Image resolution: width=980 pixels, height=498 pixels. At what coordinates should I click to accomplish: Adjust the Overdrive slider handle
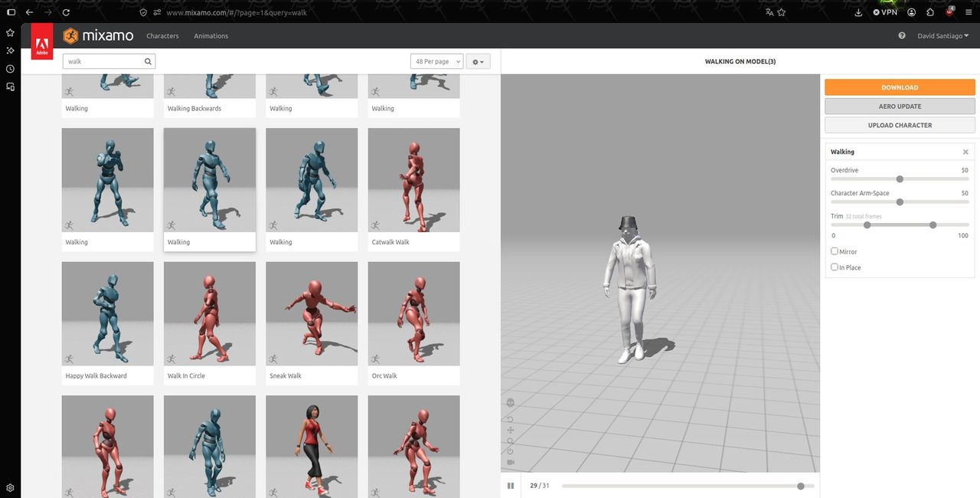click(x=900, y=179)
